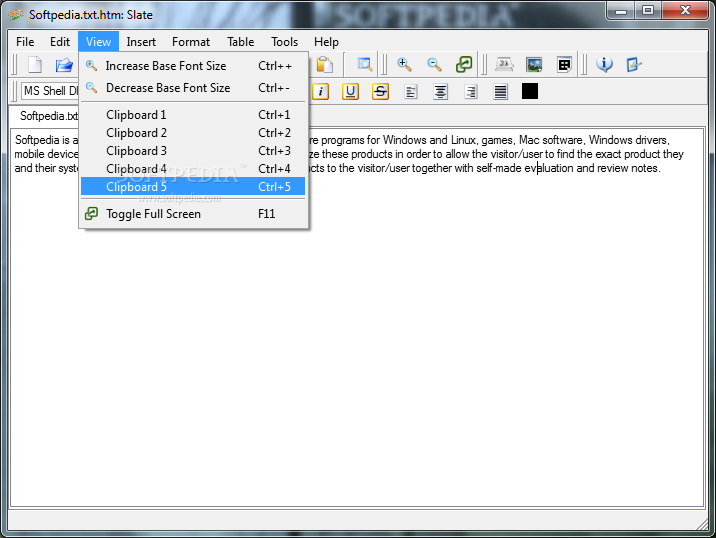Select Clipboard 1 from View menu
The height and width of the screenshot is (538, 716).
[x=193, y=115]
